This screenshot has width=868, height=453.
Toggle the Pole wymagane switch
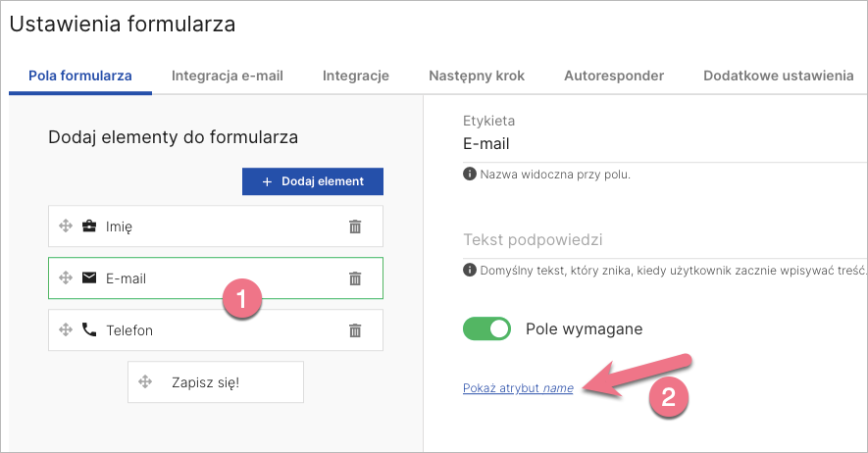(x=487, y=328)
